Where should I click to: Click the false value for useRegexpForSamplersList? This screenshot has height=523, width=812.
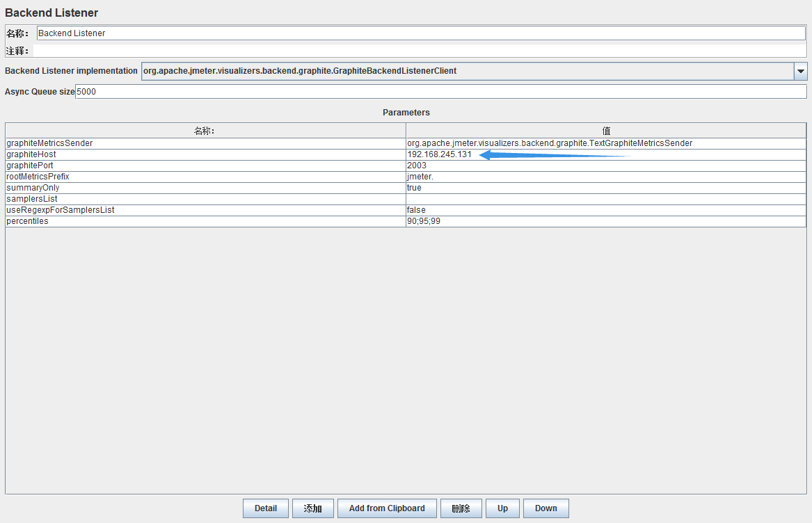click(606, 210)
